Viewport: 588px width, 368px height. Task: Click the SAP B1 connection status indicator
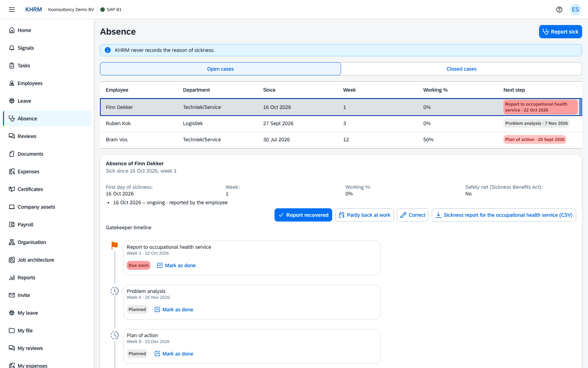tap(111, 10)
